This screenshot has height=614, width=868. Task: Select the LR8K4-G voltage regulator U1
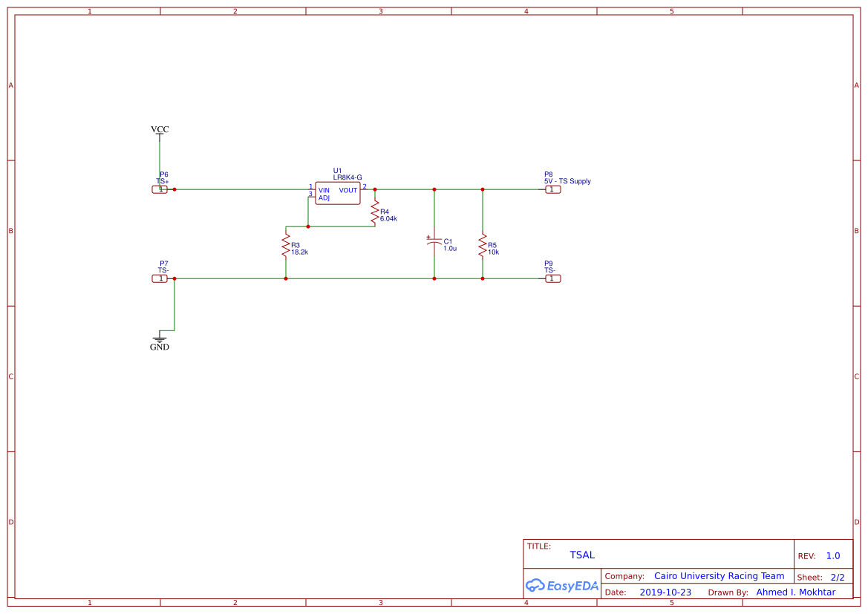tap(337, 192)
